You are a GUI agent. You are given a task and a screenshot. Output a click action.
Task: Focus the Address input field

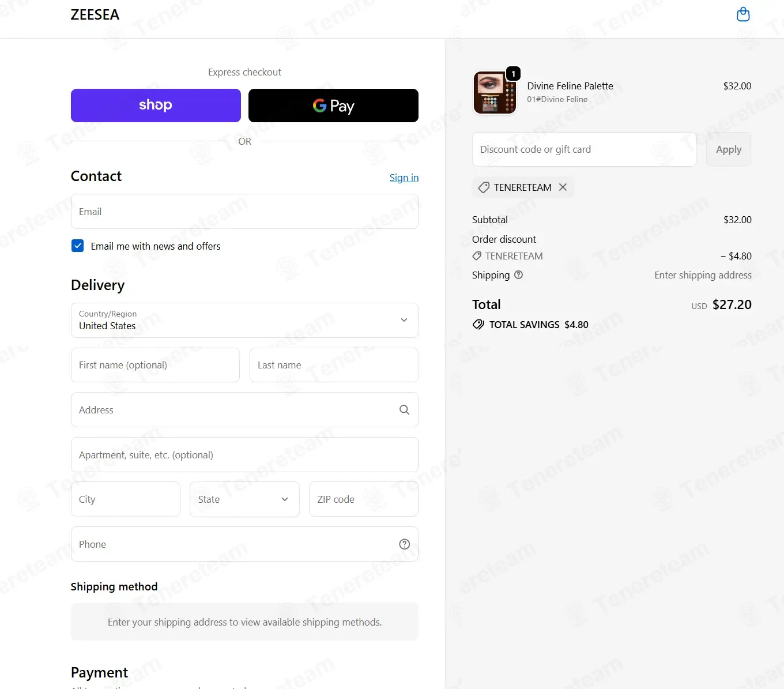pyautogui.click(x=244, y=410)
